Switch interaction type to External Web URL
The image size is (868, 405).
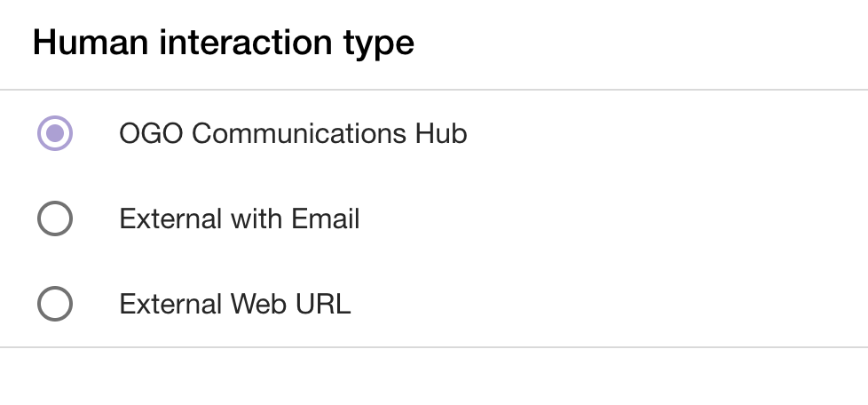click(55, 305)
